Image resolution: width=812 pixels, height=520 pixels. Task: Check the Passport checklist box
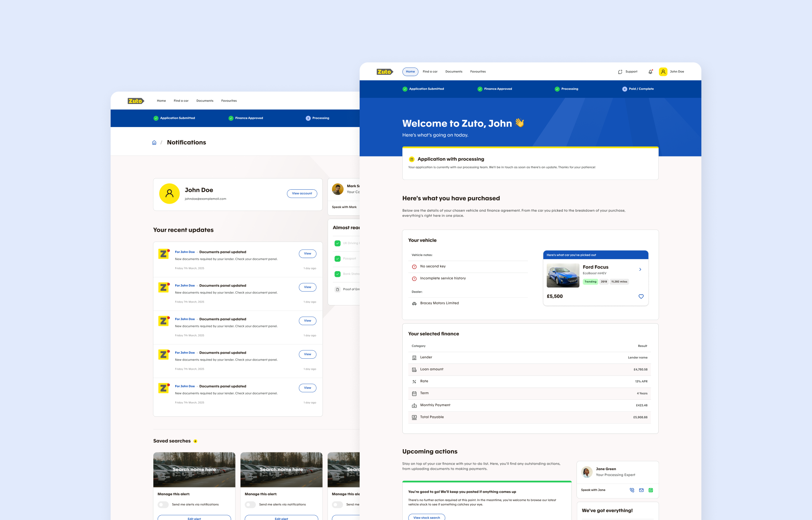[337, 259]
